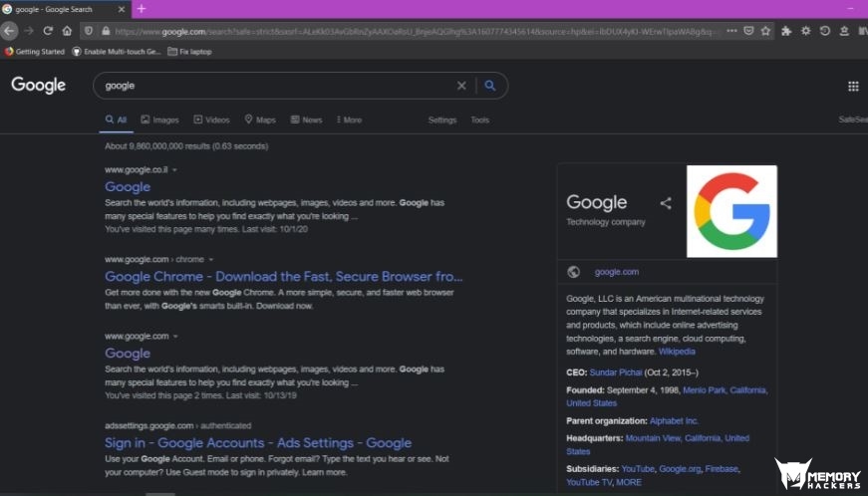Open the YouTube subsidiary link

point(638,469)
